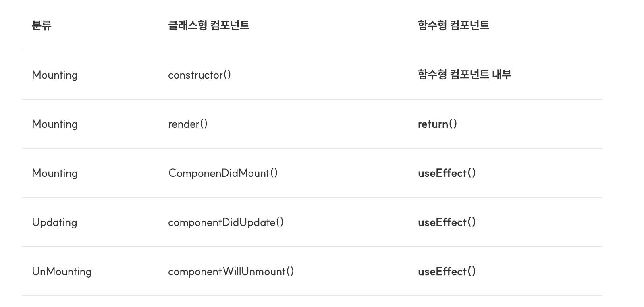Click Mounting in the ComponenDidMount() row

click(55, 173)
